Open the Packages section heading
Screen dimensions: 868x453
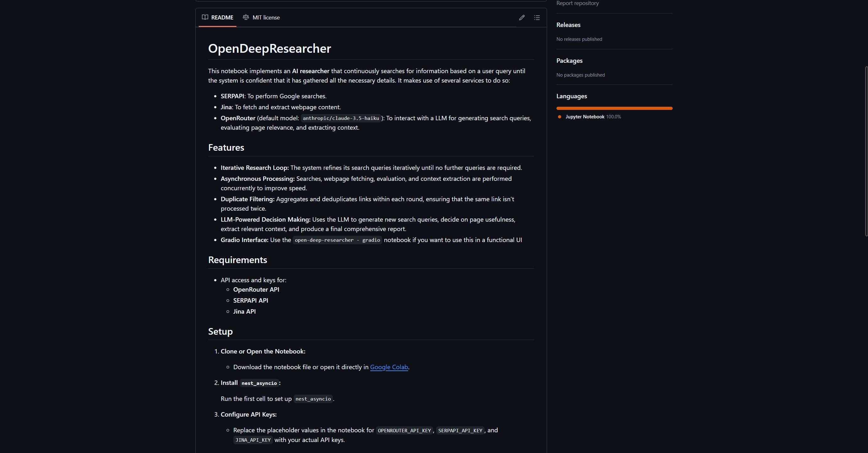(569, 61)
